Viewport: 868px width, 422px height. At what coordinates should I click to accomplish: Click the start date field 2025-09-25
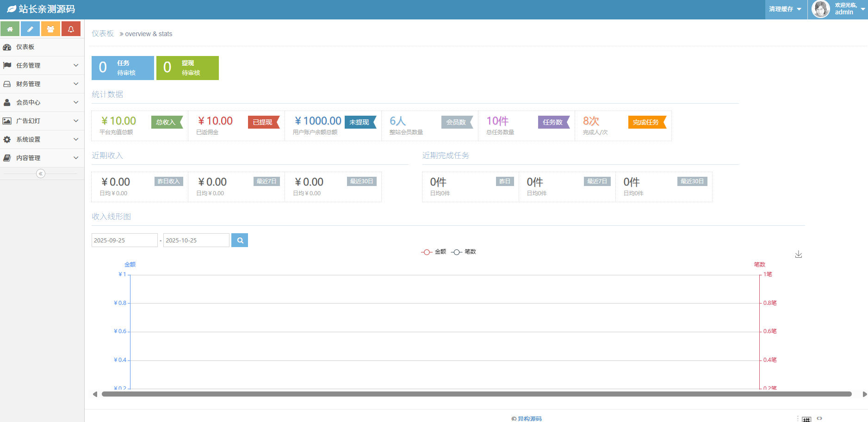point(124,240)
